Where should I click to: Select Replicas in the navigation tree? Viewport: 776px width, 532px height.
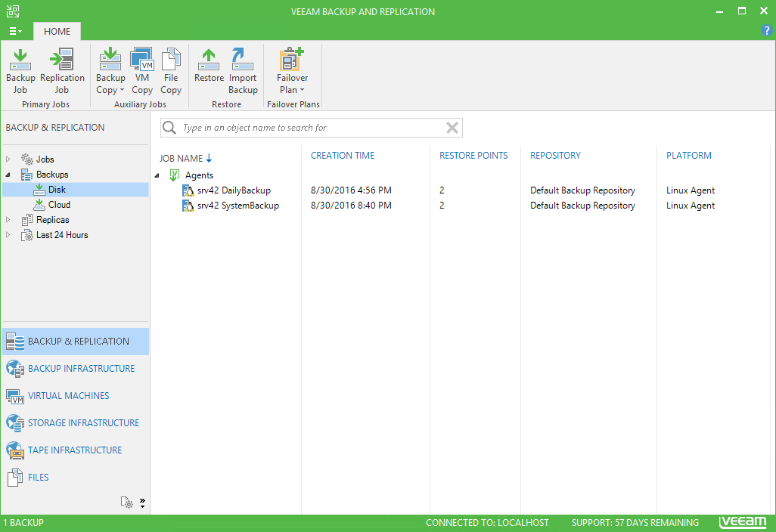52,219
